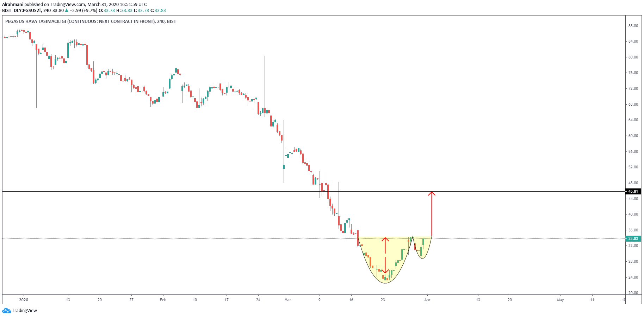
Task: Click the author name Alrahmani
Action: pos(13,5)
